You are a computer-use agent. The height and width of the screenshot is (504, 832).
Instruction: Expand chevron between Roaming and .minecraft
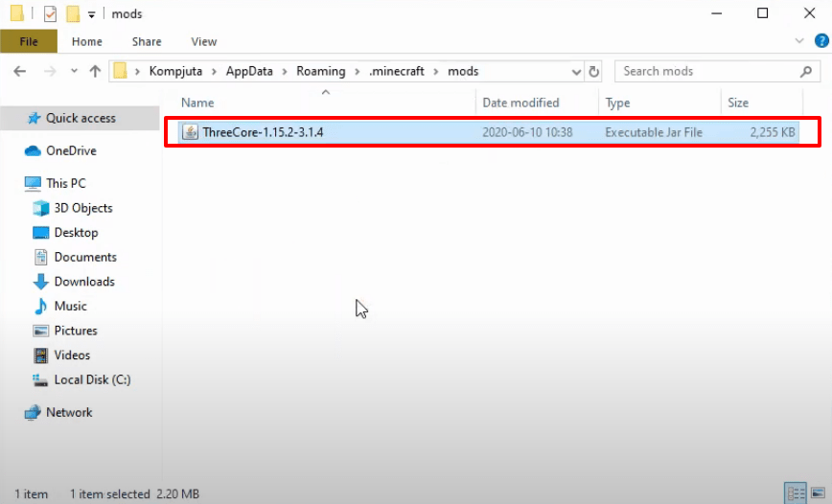358,72
